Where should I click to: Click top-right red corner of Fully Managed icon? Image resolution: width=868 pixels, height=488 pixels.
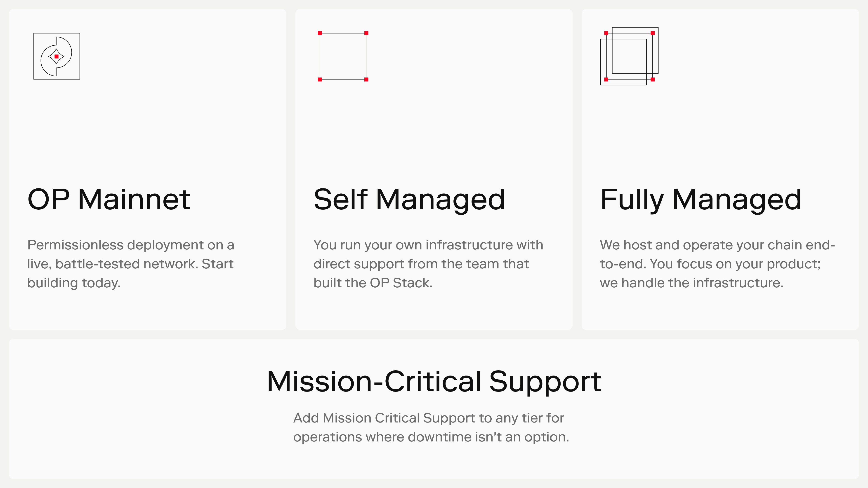point(653,33)
